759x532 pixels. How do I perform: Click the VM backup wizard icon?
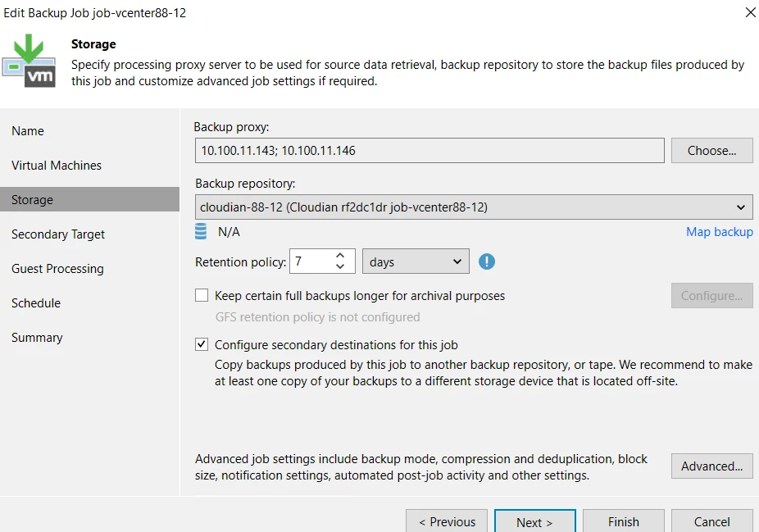click(x=29, y=61)
